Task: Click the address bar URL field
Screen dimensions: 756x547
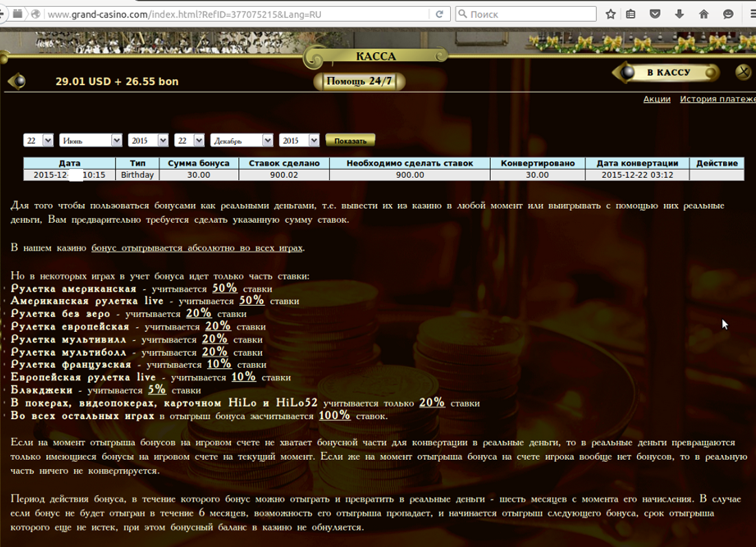Action: (x=234, y=14)
